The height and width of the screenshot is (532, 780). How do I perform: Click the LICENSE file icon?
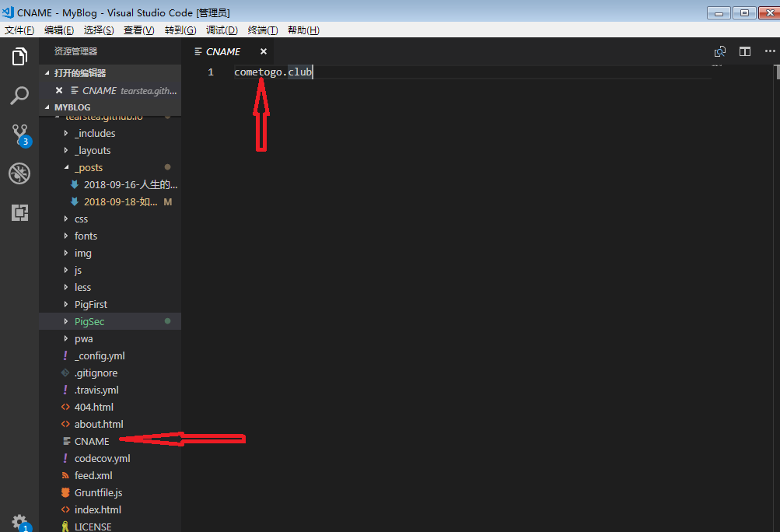65,527
